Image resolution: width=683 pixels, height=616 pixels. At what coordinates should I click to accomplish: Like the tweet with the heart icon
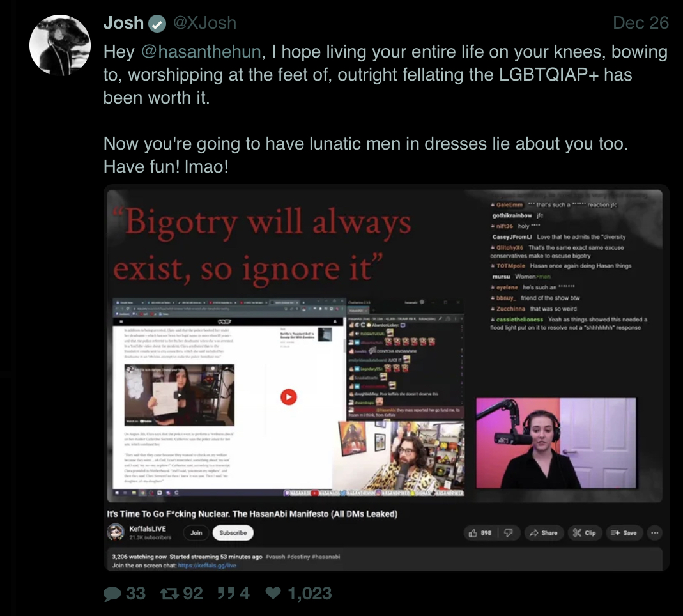click(273, 592)
